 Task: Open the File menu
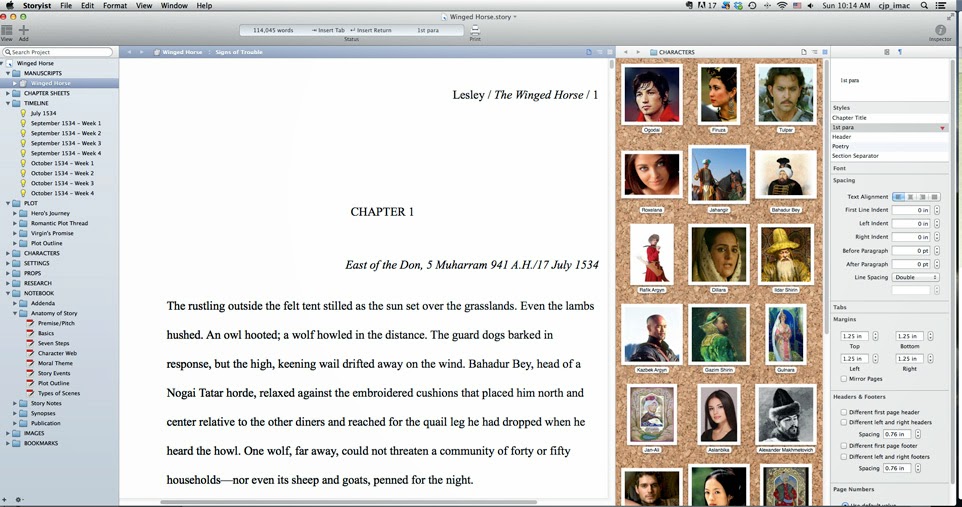[x=66, y=6]
